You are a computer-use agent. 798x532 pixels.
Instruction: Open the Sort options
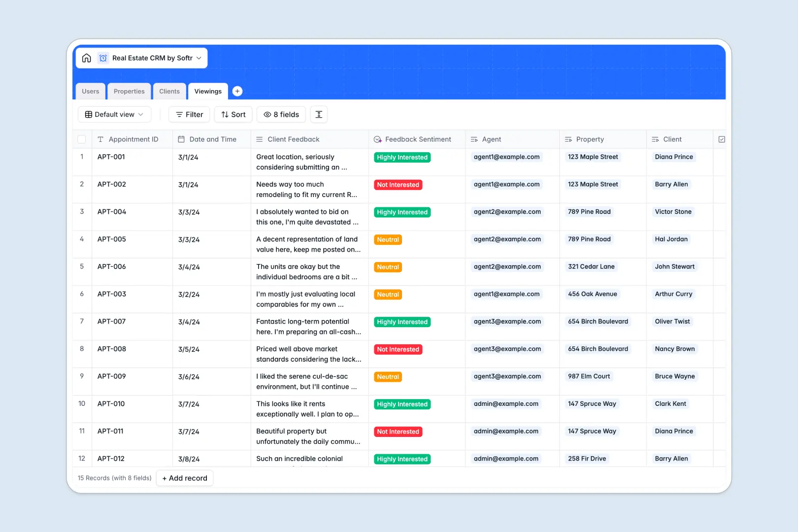point(233,114)
